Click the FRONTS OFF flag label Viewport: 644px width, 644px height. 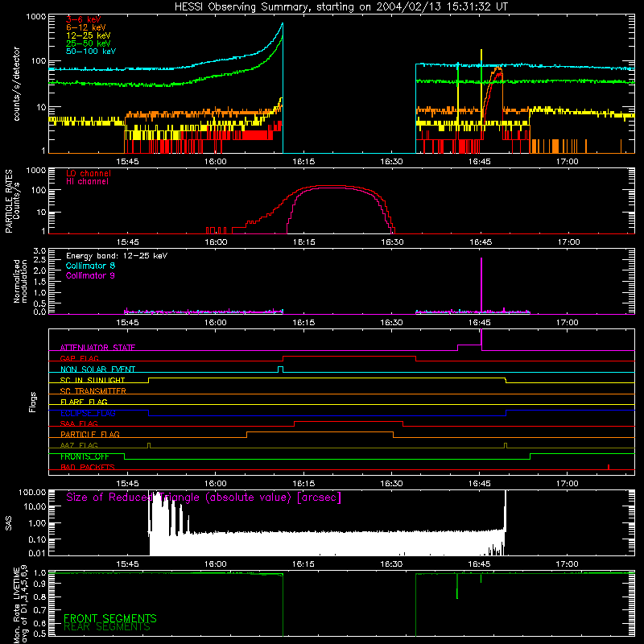pyautogui.click(x=85, y=456)
